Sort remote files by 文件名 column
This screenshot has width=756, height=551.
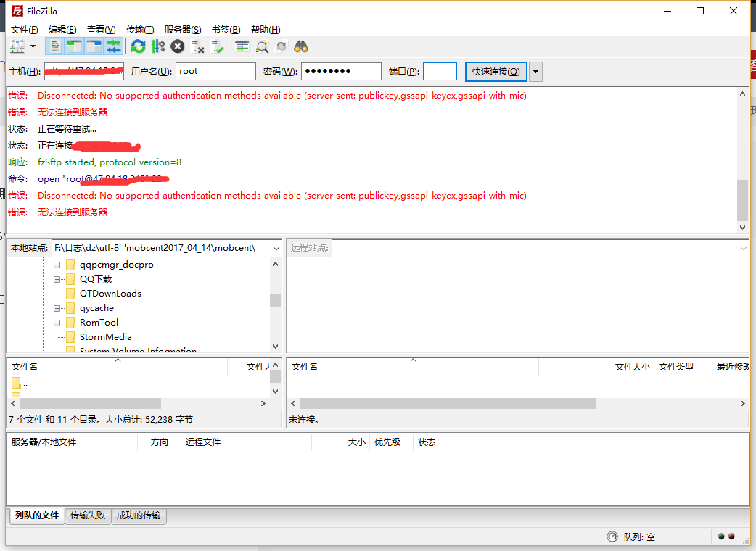click(x=414, y=367)
